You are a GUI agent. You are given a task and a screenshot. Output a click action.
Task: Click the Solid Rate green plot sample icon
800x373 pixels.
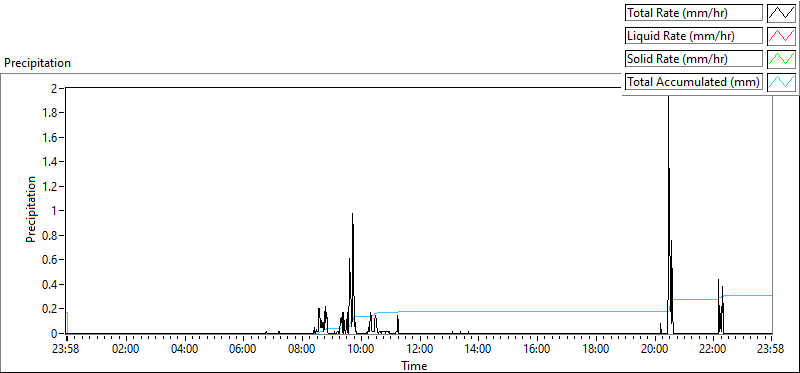pyautogui.click(x=781, y=59)
